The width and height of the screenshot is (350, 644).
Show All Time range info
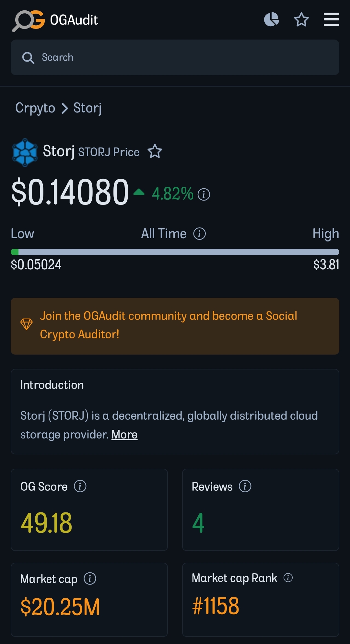(200, 234)
